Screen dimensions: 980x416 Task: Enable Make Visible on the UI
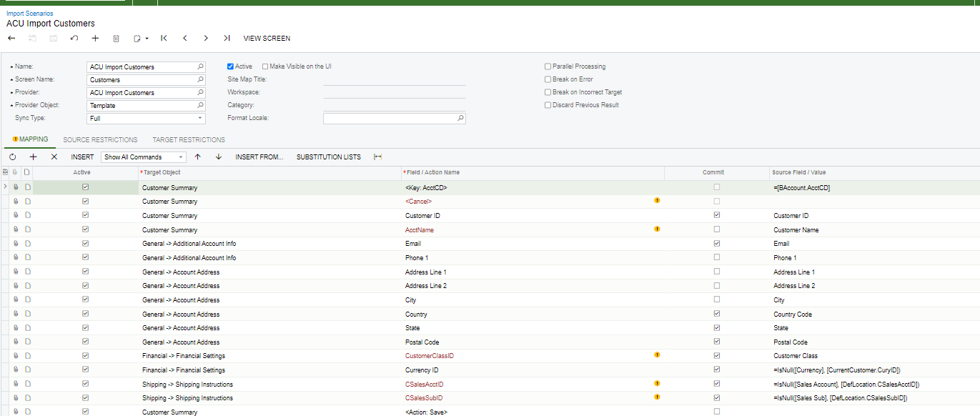pyautogui.click(x=265, y=66)
